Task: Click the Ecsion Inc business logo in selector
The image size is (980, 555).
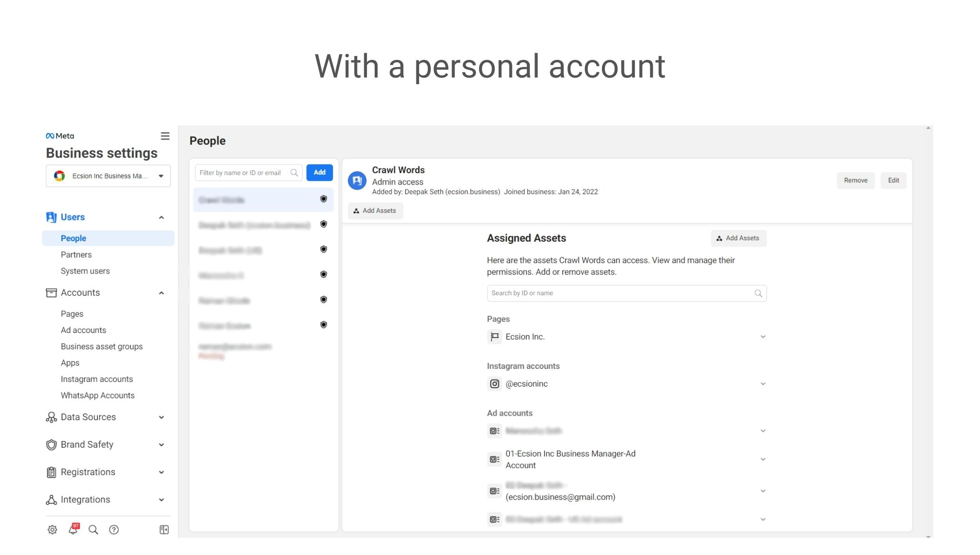Action: [59, 176]
